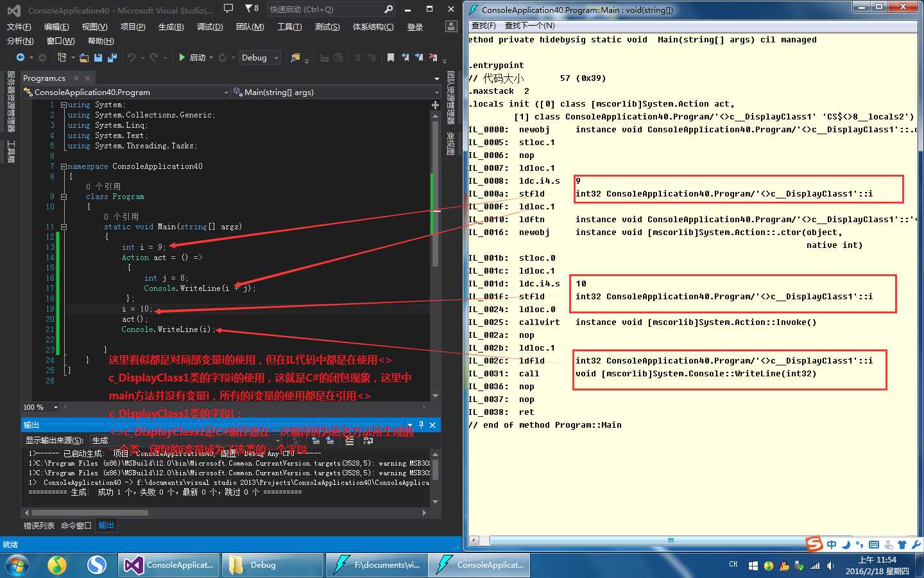Open the 显示输出来源 dropdown showing 生成
This screenshot has width=924, height=578.
(x=186, y=441)
